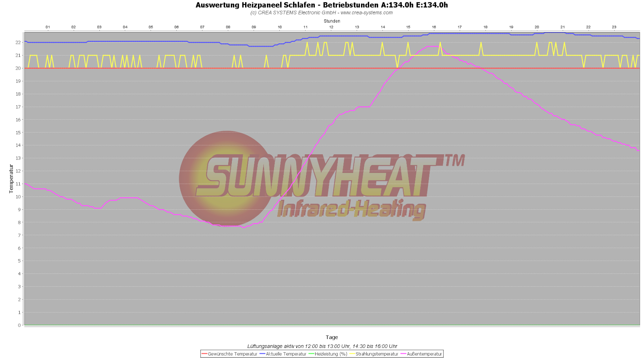Image resolution: width=644 pixels, height=358 pixels.
Task: Click temperature axis value '10' on left axis
Action: [x=18, y=197]
